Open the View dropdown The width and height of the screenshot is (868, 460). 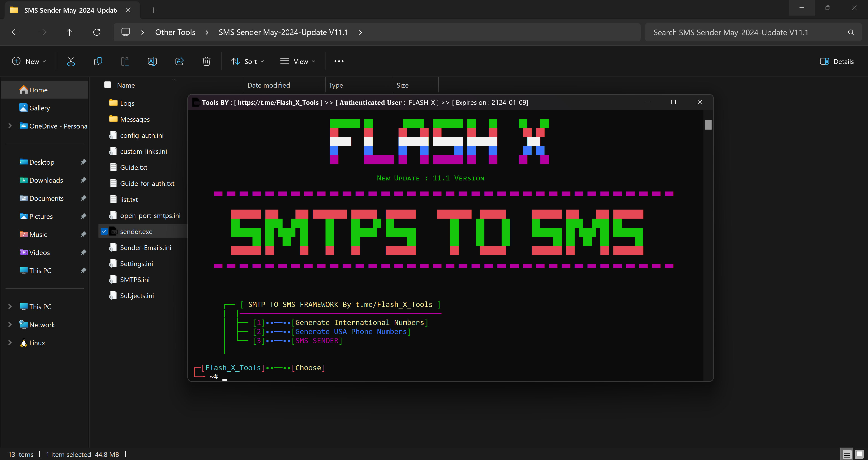click(x=298, y=61)
